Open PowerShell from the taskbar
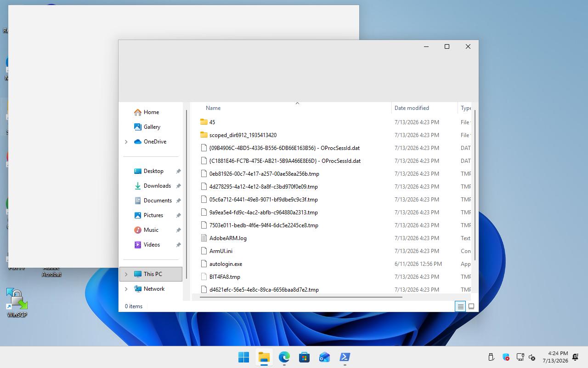 [x=345, y=357]
